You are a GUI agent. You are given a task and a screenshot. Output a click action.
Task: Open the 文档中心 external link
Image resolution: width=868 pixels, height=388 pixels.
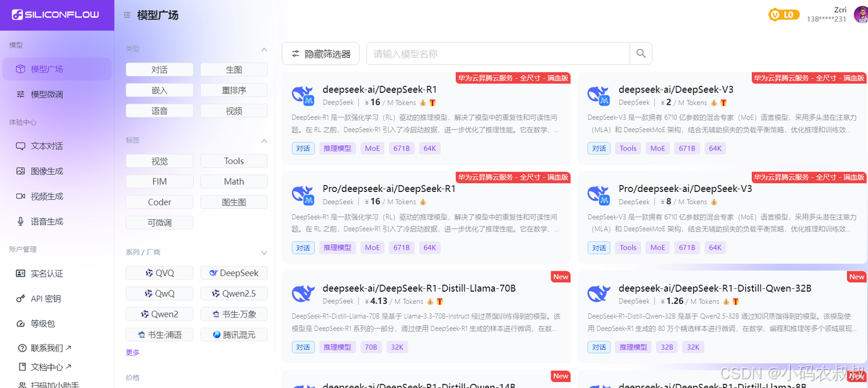point(51,367)
